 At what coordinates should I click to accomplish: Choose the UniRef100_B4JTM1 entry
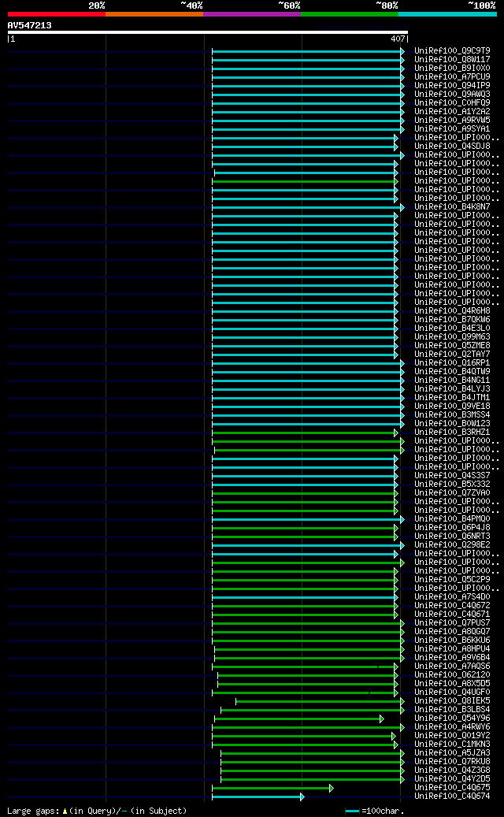pos(452,398)
